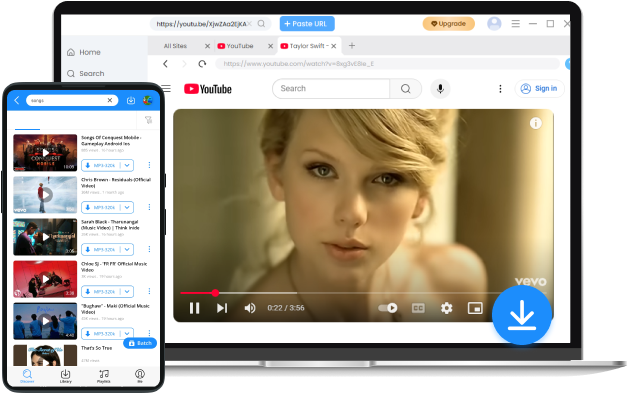Click the YouTube logo
The image size is (628, 394).
[208, 89]
